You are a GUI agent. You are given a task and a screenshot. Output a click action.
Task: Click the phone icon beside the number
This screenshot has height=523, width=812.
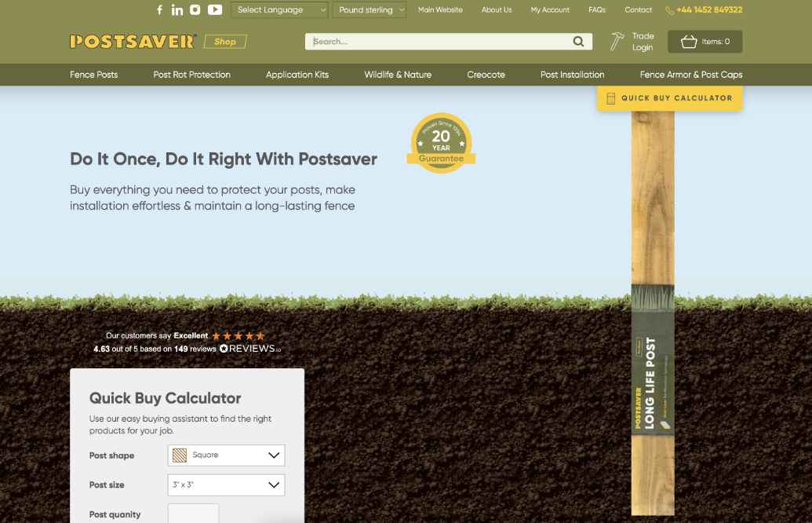pos(669,10)
